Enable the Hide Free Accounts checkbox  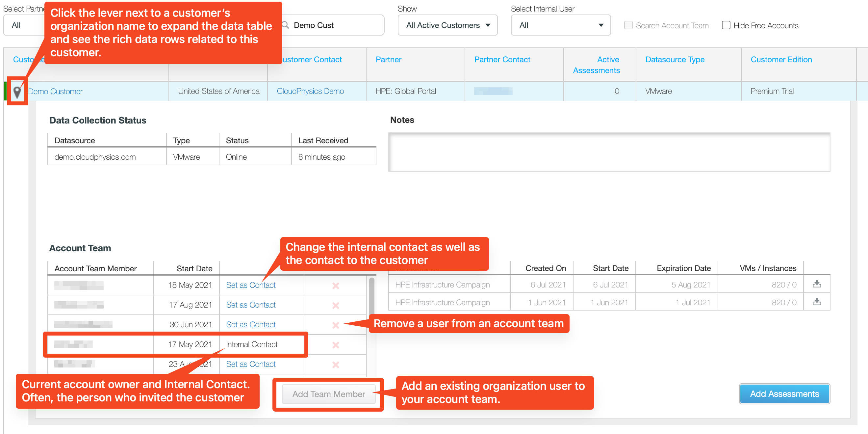click(726, 25)
